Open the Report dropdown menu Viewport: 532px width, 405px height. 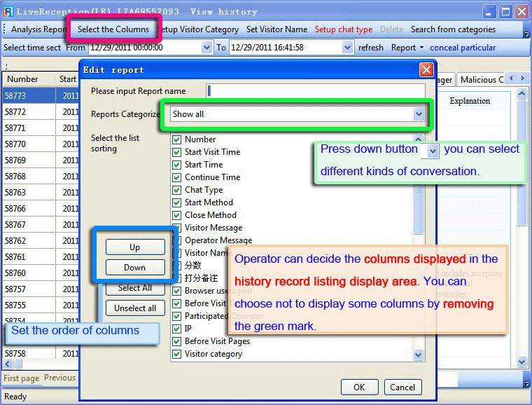pos(407,48)
